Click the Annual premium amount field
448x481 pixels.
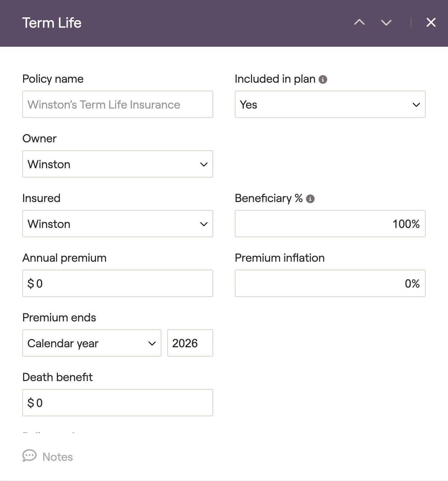[118, 283]
